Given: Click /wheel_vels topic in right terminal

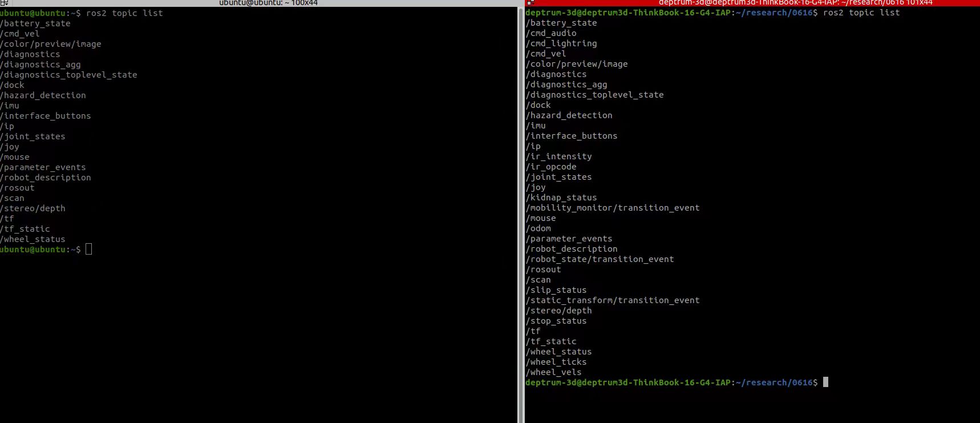Looking at the screenshot, I should 553,372.
